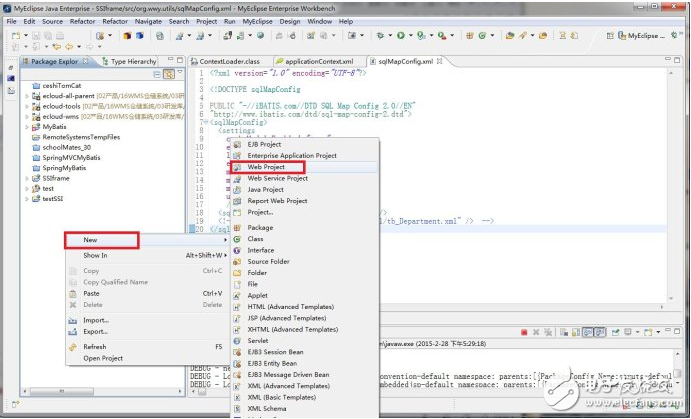Select Open Project in the context menu
This screenshot has height=419, width=691.
point(103,358)
